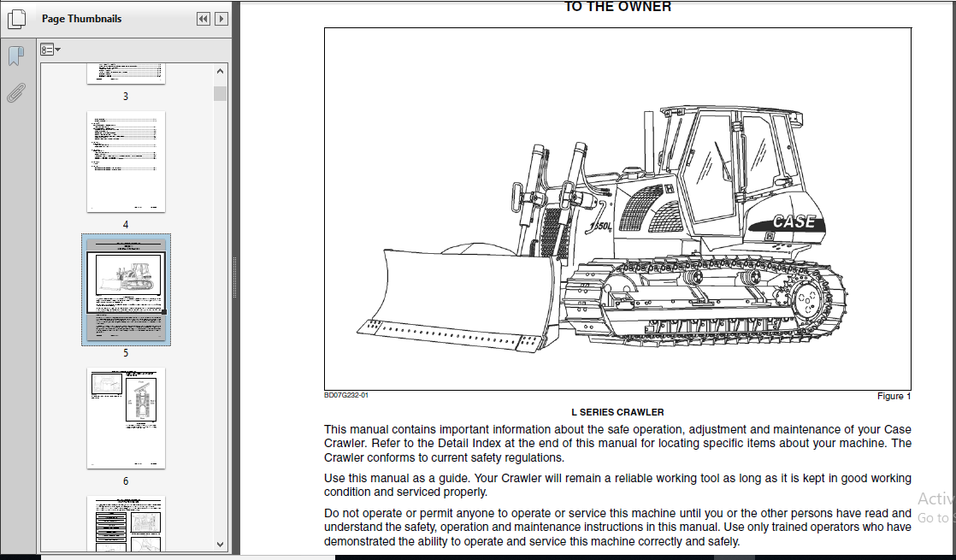
Task: Select page 4 thumbnail
Action: (x=127, y=162)
